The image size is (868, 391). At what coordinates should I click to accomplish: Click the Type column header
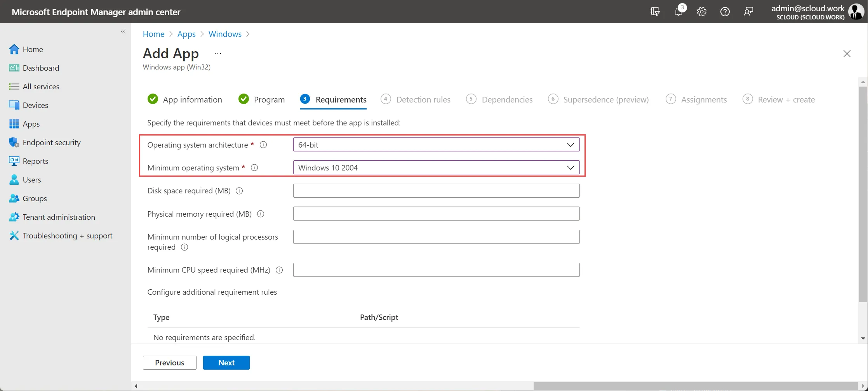[161, 317]
